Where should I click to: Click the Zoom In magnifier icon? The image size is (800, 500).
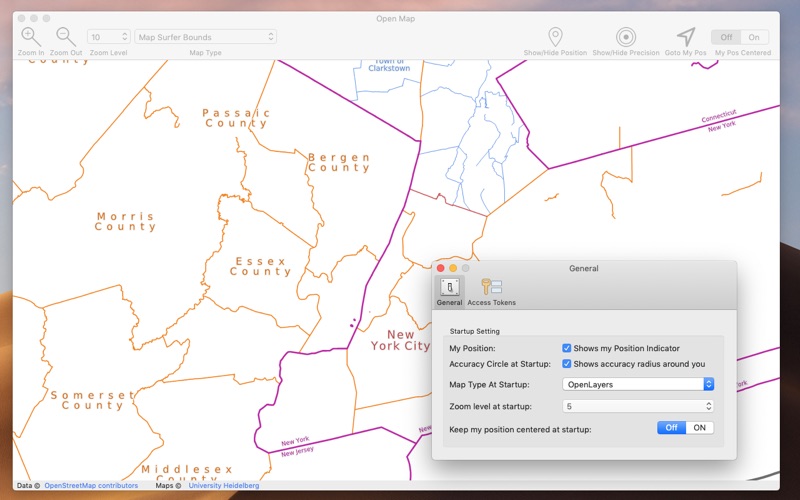point(31,37)
